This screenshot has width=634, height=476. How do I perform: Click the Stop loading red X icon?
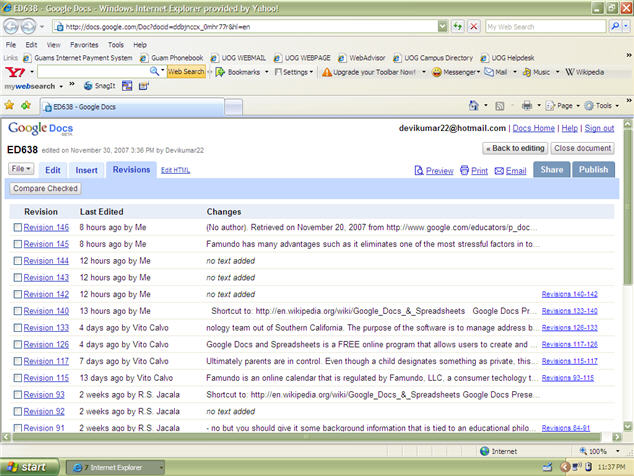pyautogui.click(x=473, y=27)
